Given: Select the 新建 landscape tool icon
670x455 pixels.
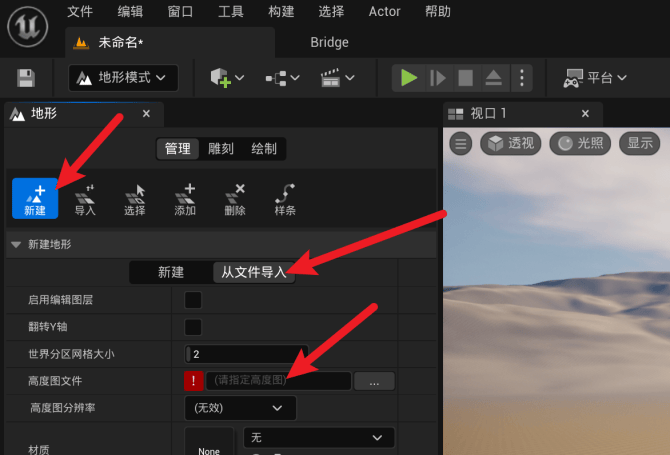Looking at the screenshot, I should coord(35,198).
